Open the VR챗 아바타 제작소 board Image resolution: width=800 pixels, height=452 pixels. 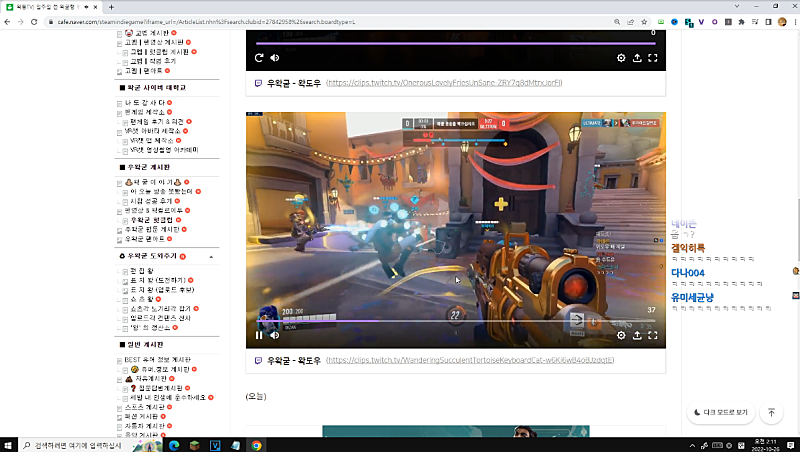[x=153, y=131]
